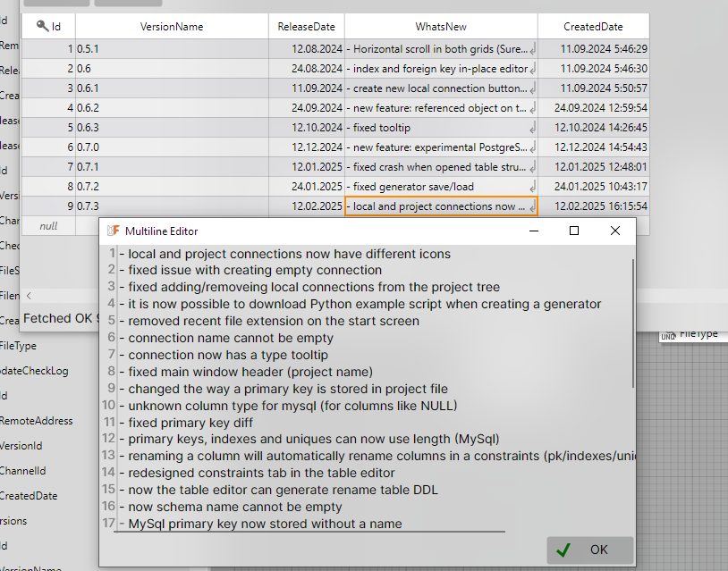Open multiline editor for version 0.6.1 WhatsNew
Image resolution: width=728 pixels, height=571 pixels.
coord(532,88)
